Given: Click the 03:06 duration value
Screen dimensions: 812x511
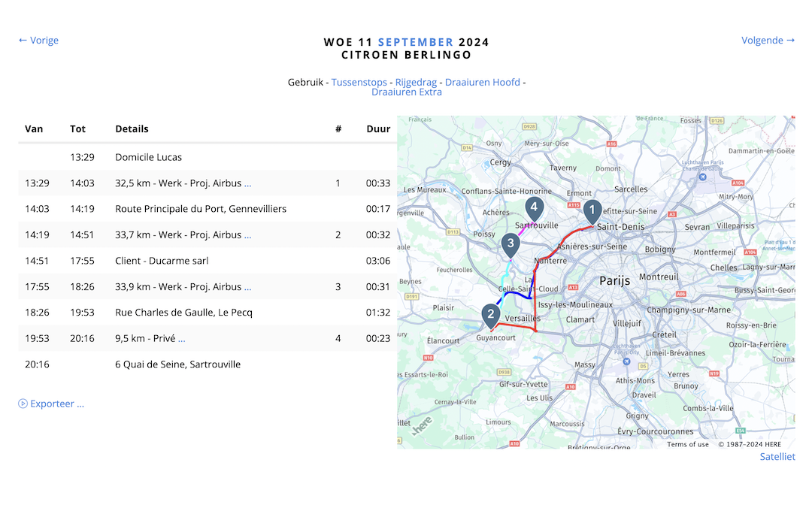Looking at the screenshot, I should (378, 261).
